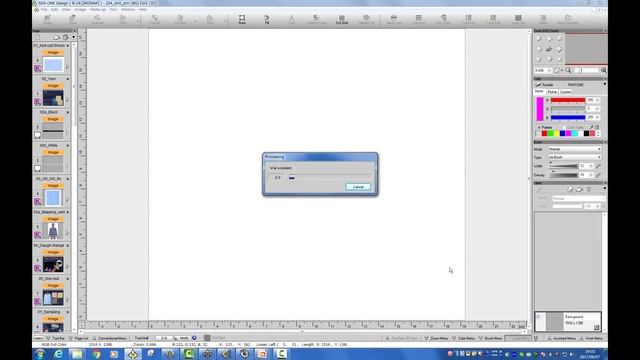The width and height of the screenshot is (640, 360).
Task: Pan navigator view to the upper right
Action: (x=559, y=39)
